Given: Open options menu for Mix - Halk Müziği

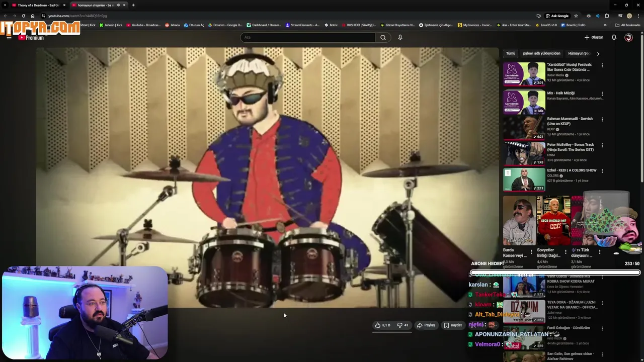Looking at the screenshot, I should tap(602, 94).
